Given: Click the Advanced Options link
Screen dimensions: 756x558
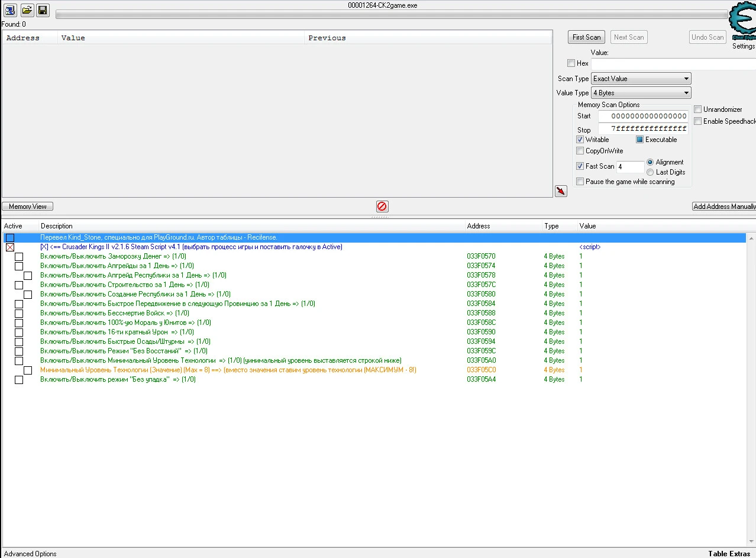Looking at the screenshot, I should click(30, 554).
